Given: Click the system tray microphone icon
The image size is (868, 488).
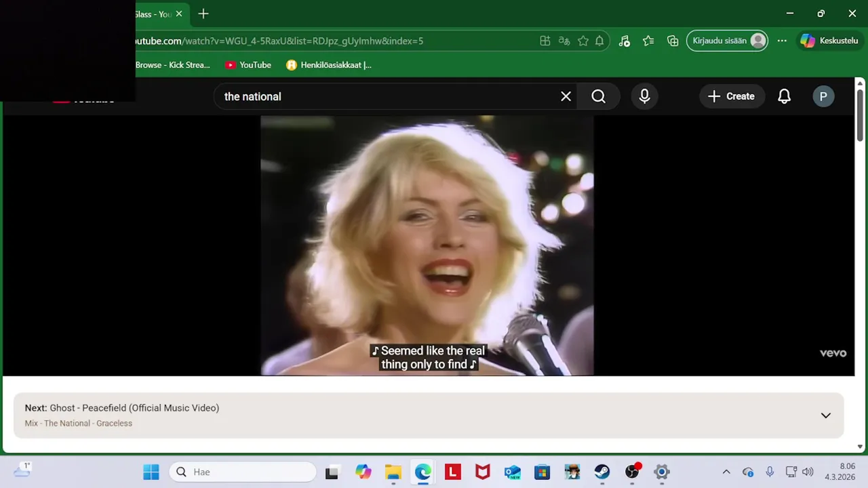Looking at the screenshot, I should click(x=770, y=472).
